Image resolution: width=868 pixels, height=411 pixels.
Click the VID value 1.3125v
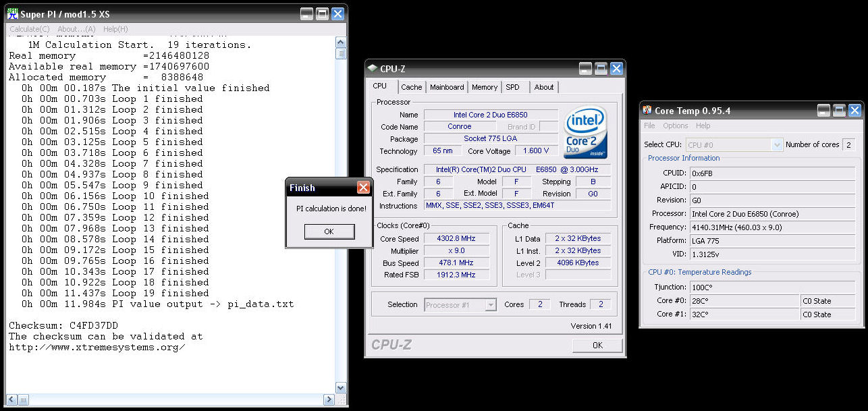(773, 254)
